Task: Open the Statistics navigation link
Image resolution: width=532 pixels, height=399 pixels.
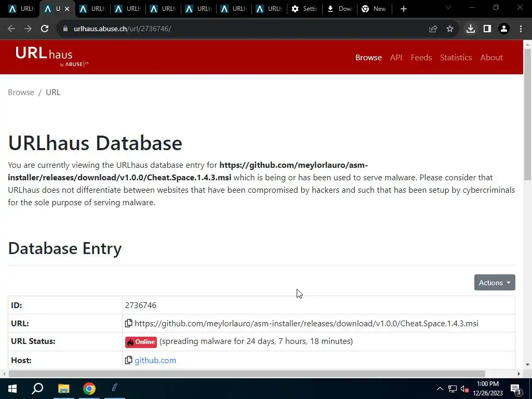Action: point(456,57)
